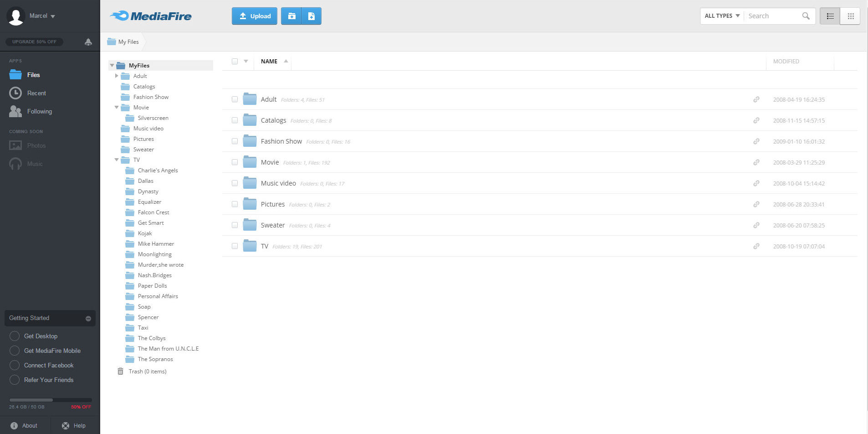Minimize the Getting Started panel
The height and width of the screenshot is (434, 868).
88,319
